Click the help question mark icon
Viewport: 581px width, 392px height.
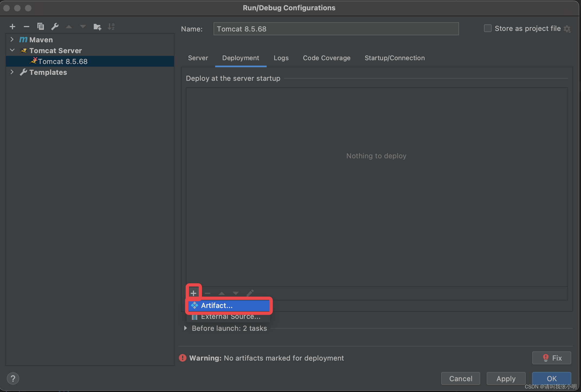click(13, 378)
